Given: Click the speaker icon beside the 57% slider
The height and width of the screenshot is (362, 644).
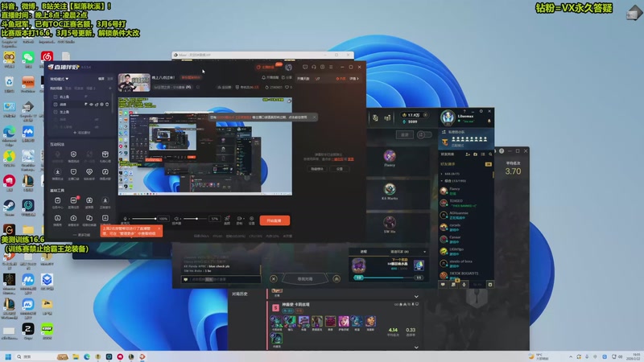Looking at the screenshot, I should coord(176,219).
